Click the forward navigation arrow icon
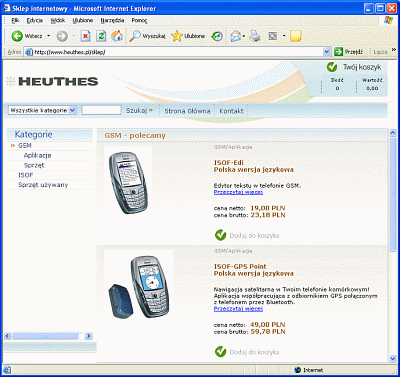The image size is (400, 377). [62, 36]
